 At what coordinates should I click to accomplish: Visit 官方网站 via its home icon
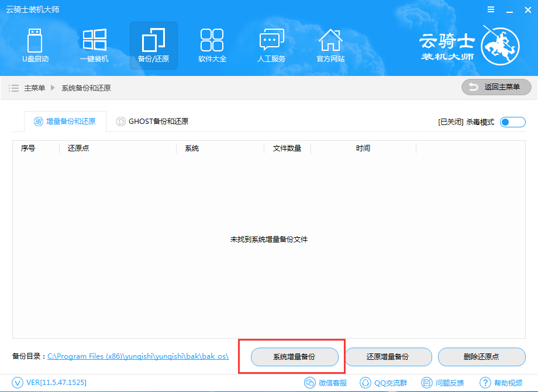[x=330, y=45]
